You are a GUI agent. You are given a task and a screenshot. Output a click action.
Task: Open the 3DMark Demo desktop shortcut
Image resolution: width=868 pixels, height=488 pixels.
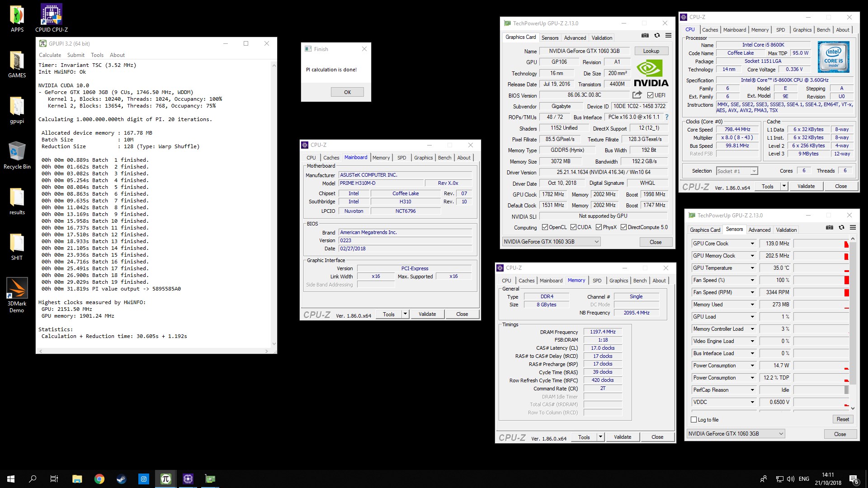click(17, 295)
